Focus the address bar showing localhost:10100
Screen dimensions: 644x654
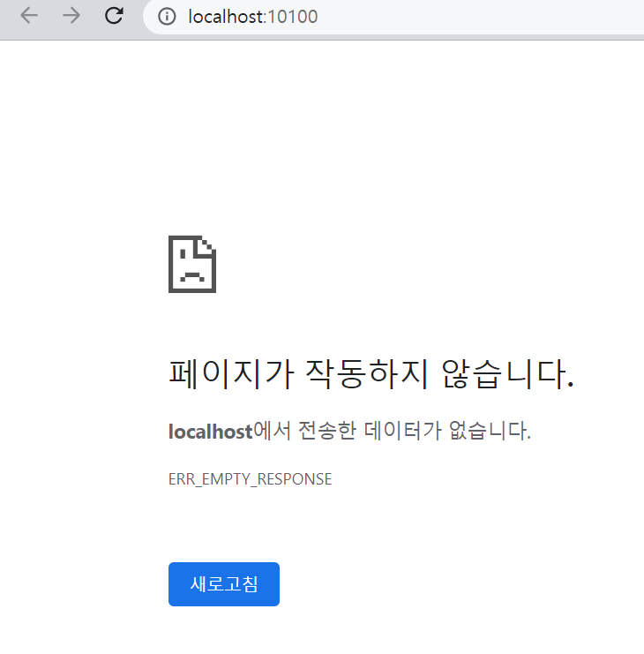394,17
